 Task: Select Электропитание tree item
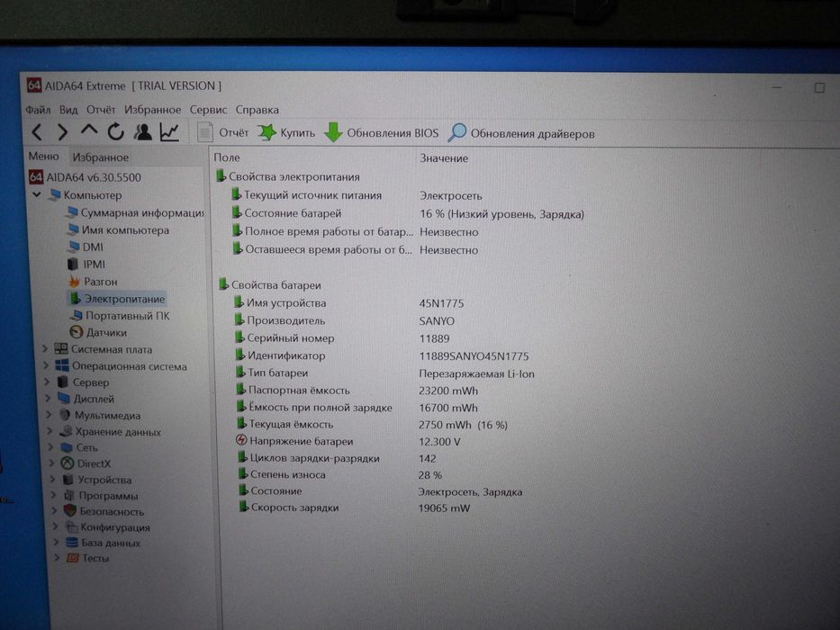tap(117, 299)
